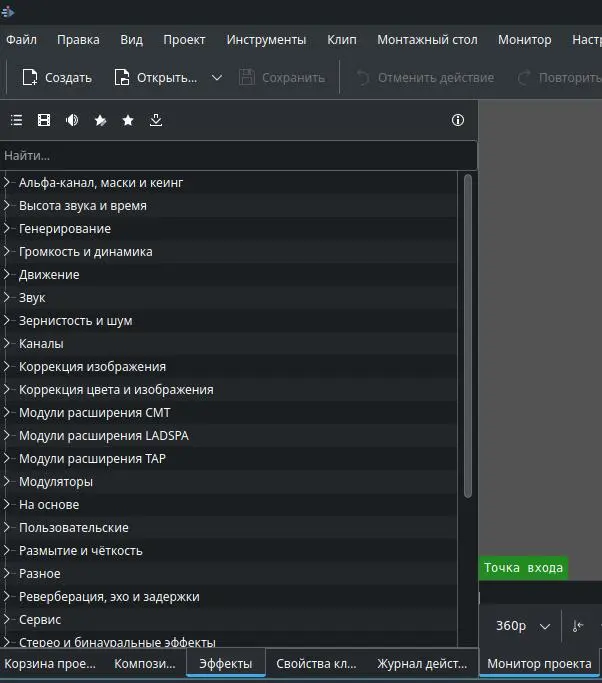Switch to Композ... tab
602x683 pixels.
tap(145, 664)
